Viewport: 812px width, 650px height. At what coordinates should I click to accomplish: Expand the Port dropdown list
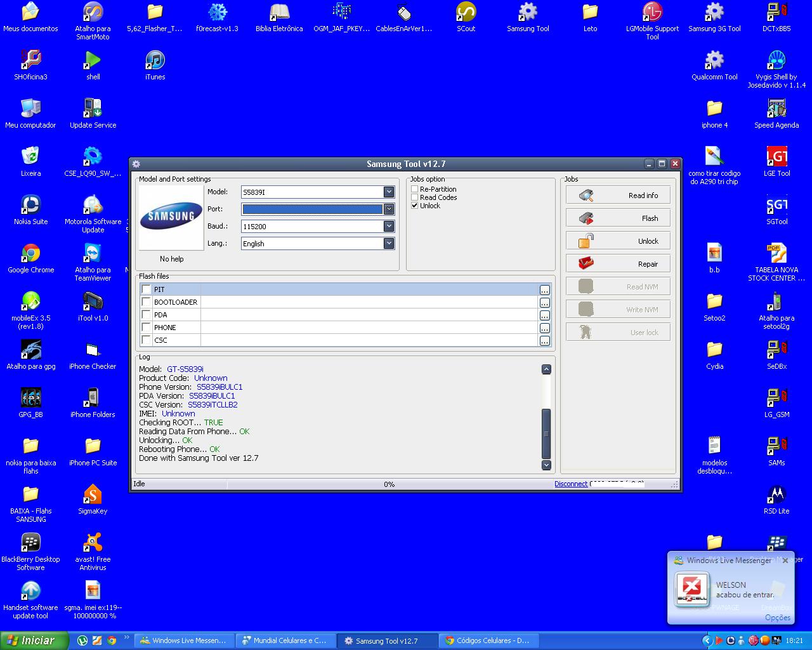389,209
